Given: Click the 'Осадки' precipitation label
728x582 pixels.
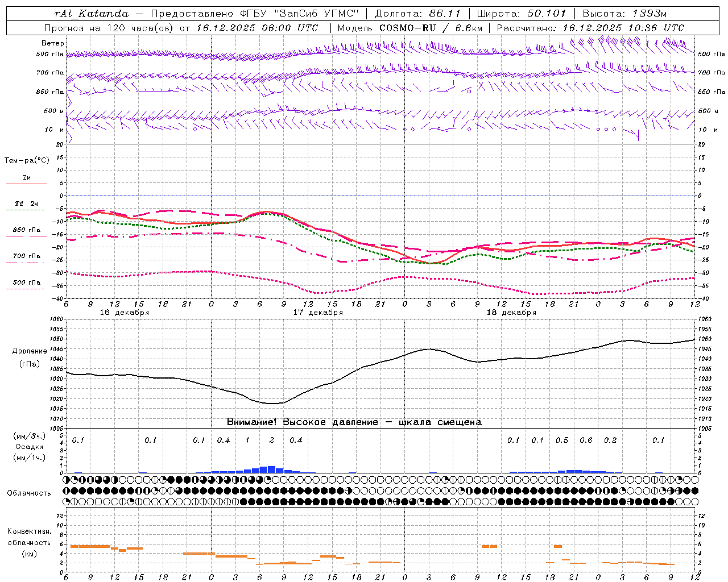Looking at the screenshot, I should tap(30, 447).
